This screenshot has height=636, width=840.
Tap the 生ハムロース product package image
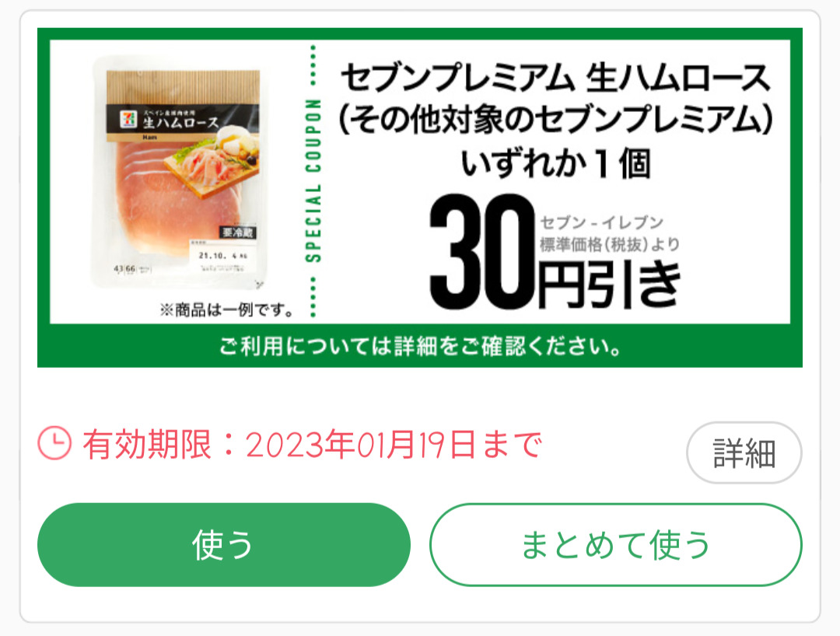(180, 173)
